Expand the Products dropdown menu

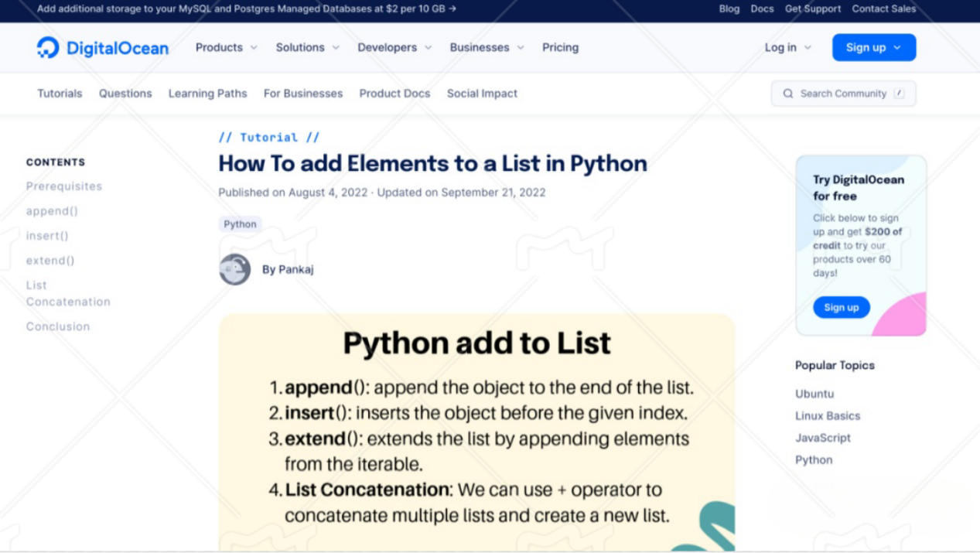pos(226,47)
